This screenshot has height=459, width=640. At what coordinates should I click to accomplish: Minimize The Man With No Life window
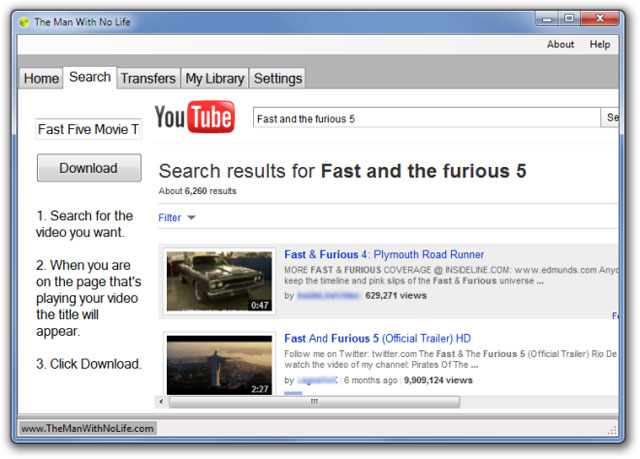[x=547, y=19]
